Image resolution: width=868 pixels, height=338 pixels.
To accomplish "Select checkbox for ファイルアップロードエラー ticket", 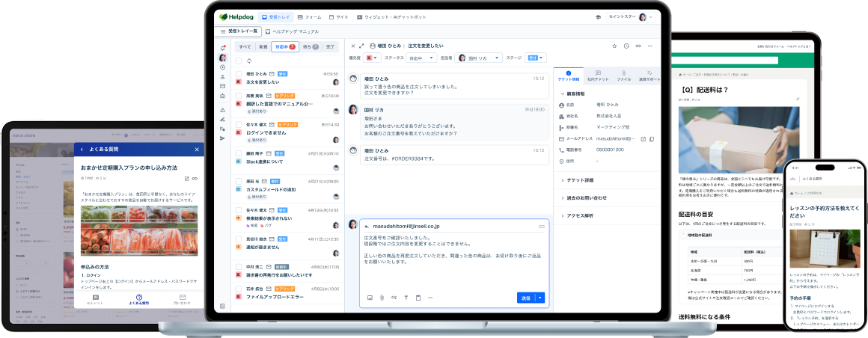I will [239, 289].
